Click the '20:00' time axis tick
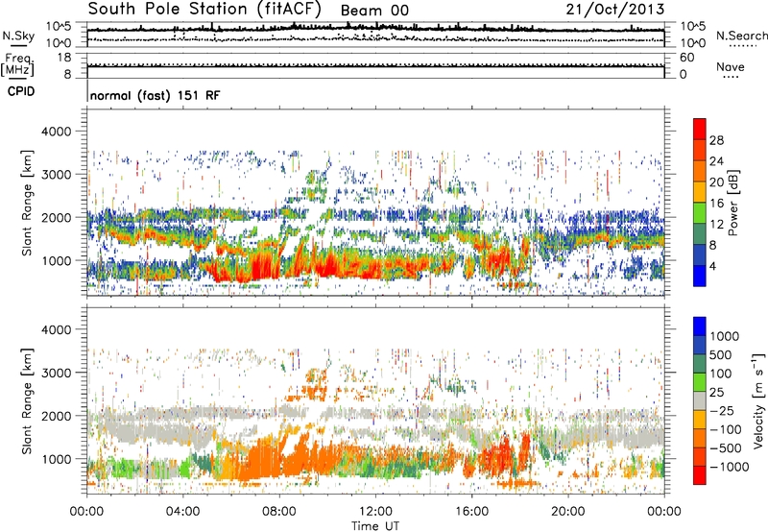Screen dimensions: 768x532 (568, 512)
